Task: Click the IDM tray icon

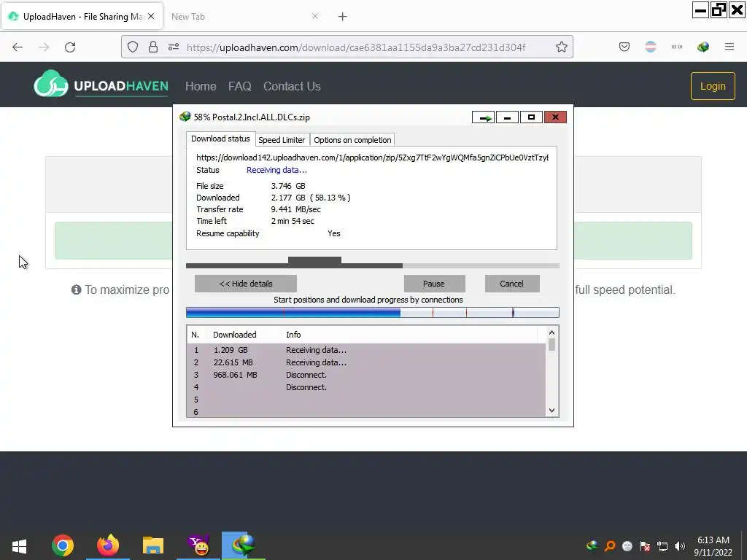Action: (592, 546)
